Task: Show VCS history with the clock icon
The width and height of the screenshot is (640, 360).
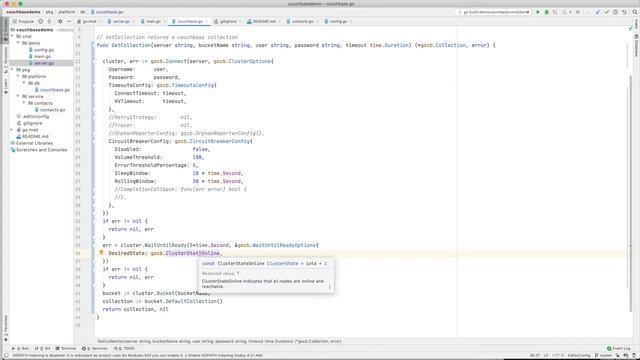Action: click(616, 12)
